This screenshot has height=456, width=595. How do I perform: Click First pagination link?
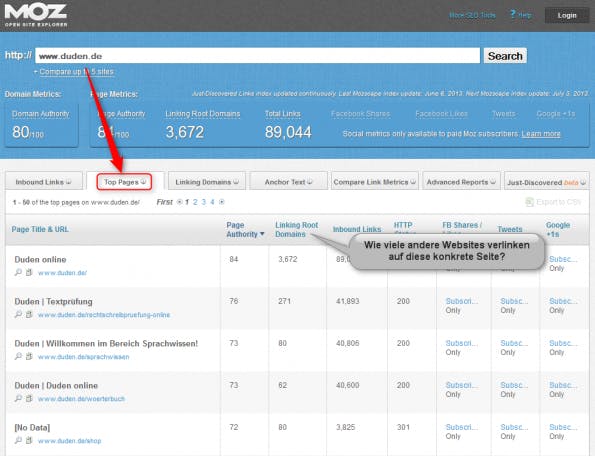[164, 202]
